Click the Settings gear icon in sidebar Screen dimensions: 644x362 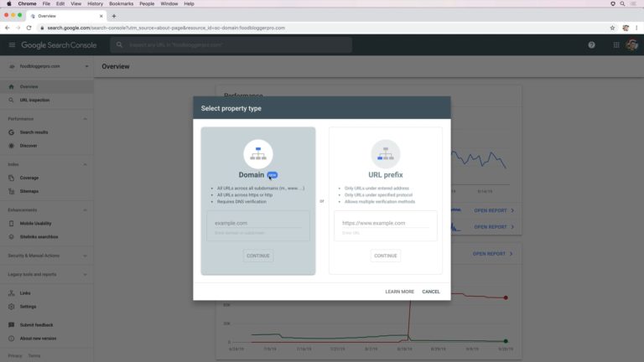11,307
